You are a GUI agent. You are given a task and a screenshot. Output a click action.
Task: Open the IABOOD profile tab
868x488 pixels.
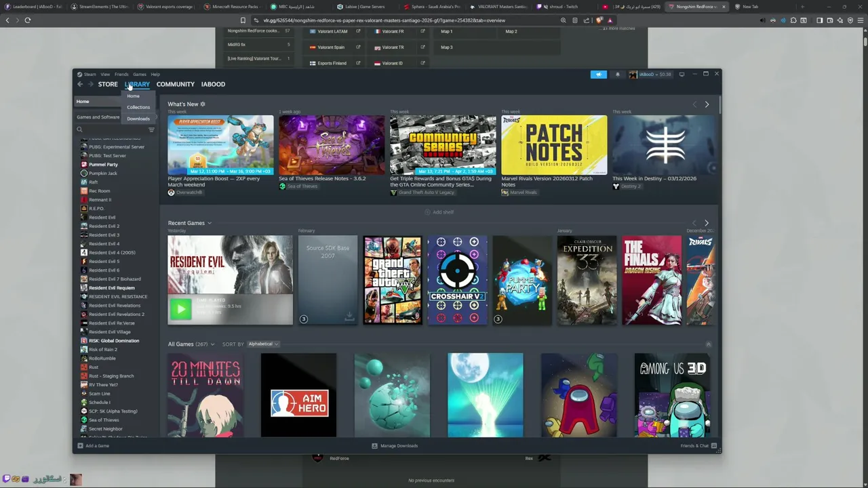click(x=213, y=84)
